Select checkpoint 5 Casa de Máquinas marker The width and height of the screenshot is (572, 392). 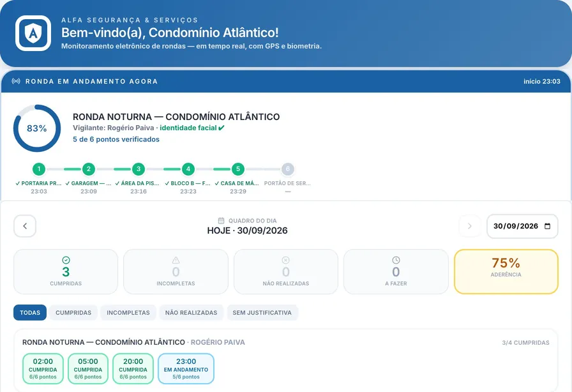[238, 169]
